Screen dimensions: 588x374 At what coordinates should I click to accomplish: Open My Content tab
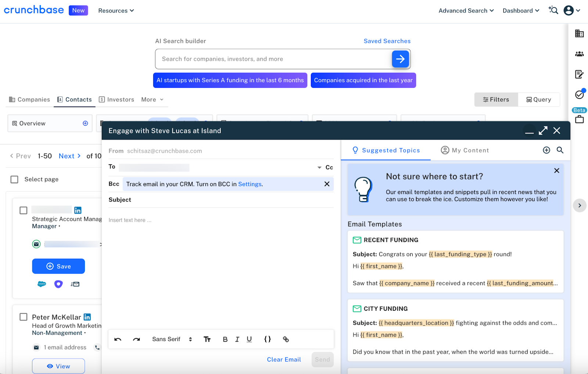465,150
